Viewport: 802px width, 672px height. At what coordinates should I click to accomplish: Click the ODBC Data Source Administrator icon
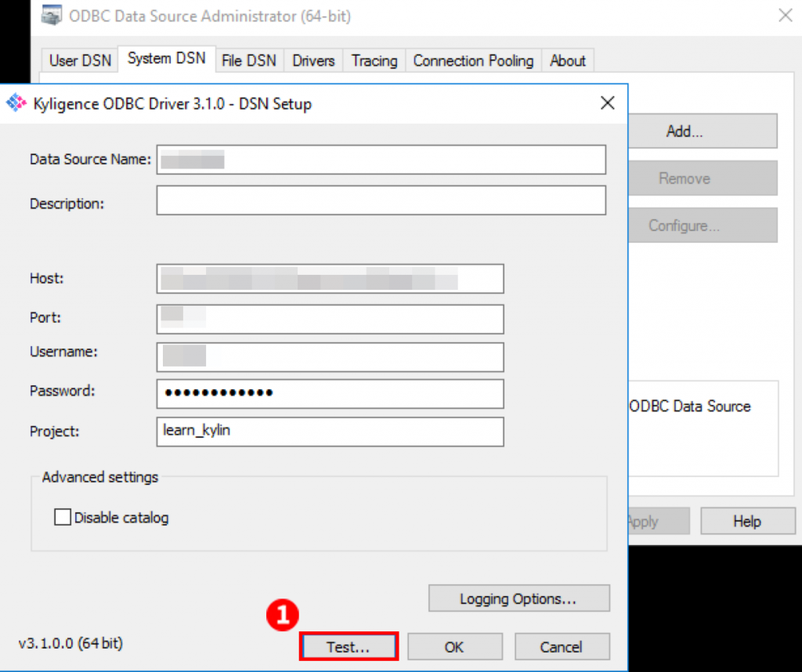(52, 15)
